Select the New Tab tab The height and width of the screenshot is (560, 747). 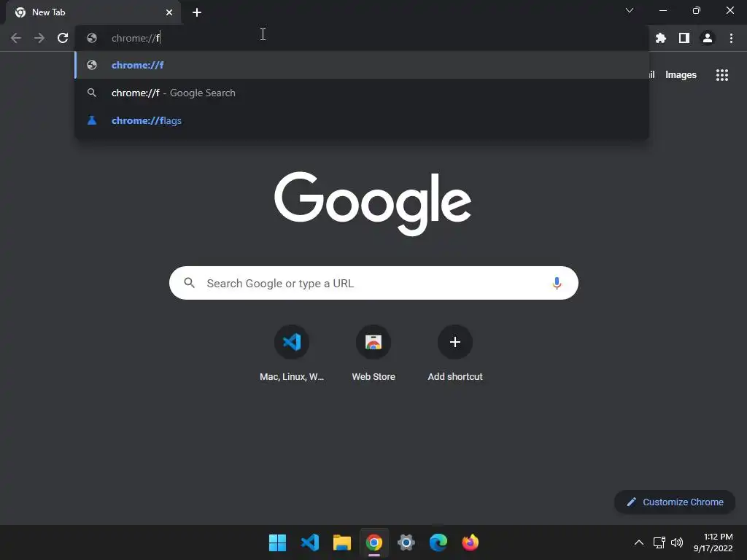93,12
